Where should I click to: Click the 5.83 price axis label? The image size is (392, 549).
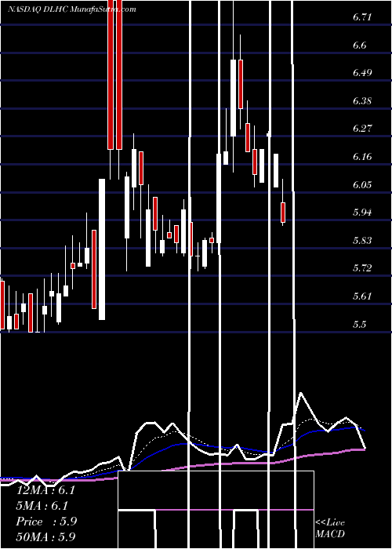pyautogui.click(x=362, y=240)
